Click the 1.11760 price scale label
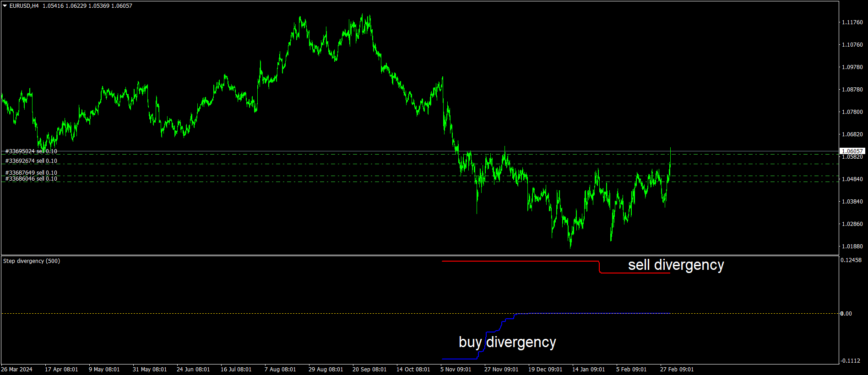This screenshot has height=375, width=868. point(852,22)
